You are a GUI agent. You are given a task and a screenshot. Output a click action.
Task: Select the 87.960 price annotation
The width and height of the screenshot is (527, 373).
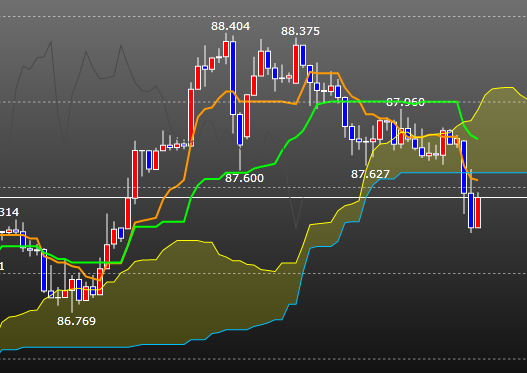point(405,102)
